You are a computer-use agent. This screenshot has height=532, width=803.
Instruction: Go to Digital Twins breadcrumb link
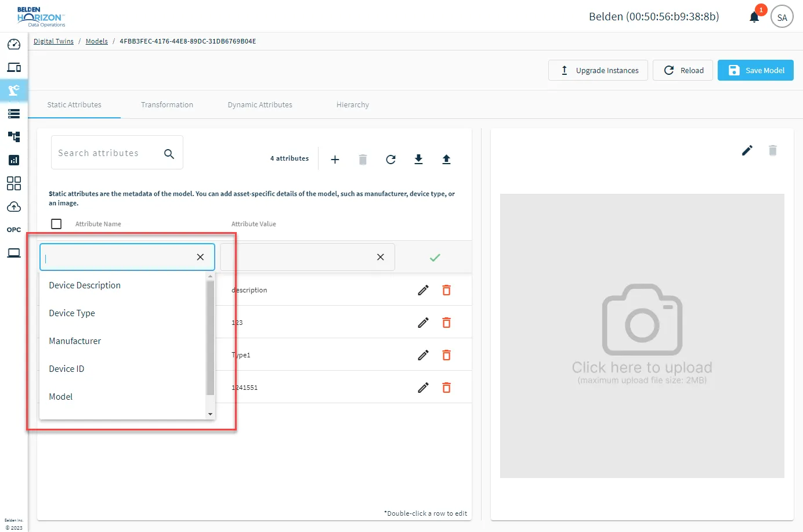(53, 41)
